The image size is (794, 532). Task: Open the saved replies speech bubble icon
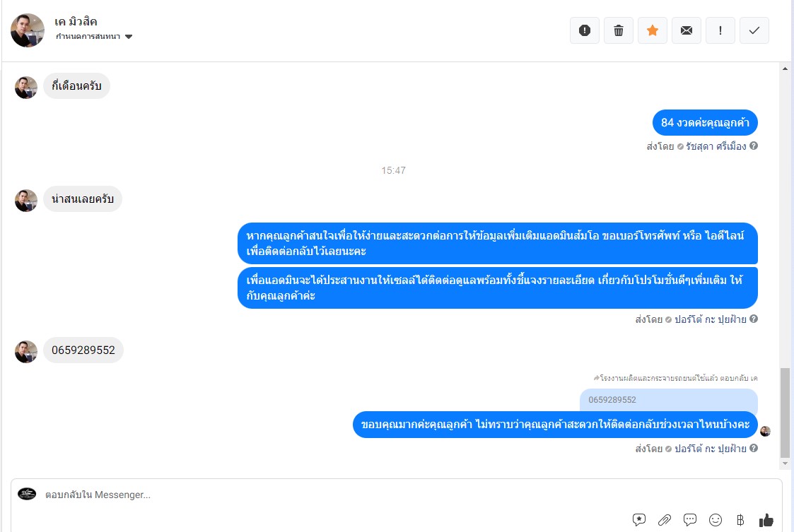point(689,519)
